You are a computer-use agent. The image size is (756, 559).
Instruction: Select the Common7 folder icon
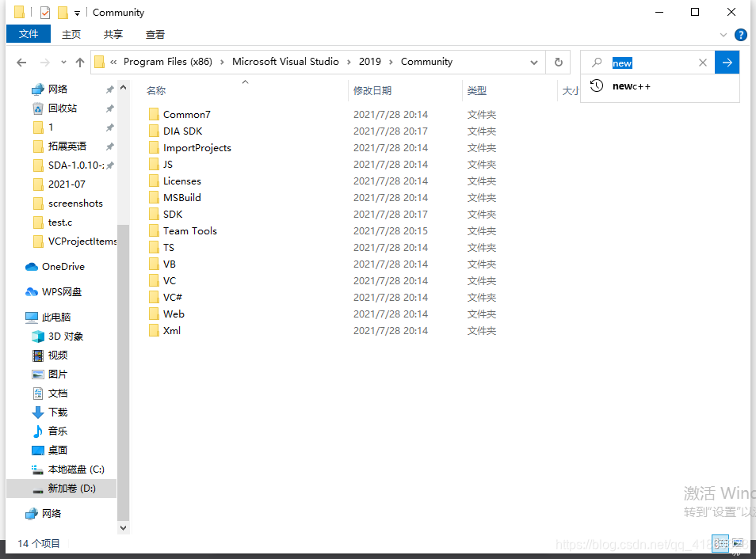(154, 114)
